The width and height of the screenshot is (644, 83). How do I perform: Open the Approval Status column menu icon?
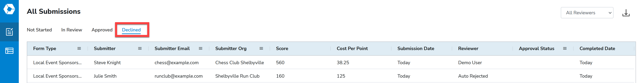(x=565, y=48)
